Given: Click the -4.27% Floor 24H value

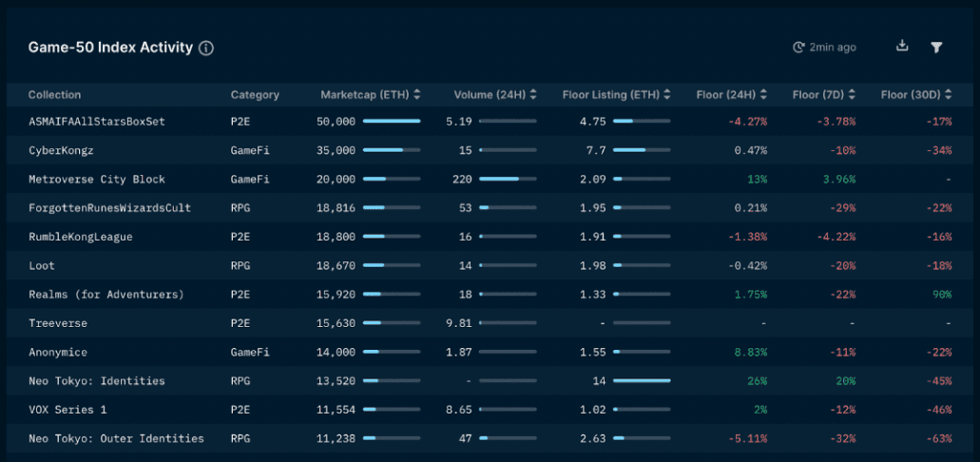Looking at the screenshot, I should point(747,122).
